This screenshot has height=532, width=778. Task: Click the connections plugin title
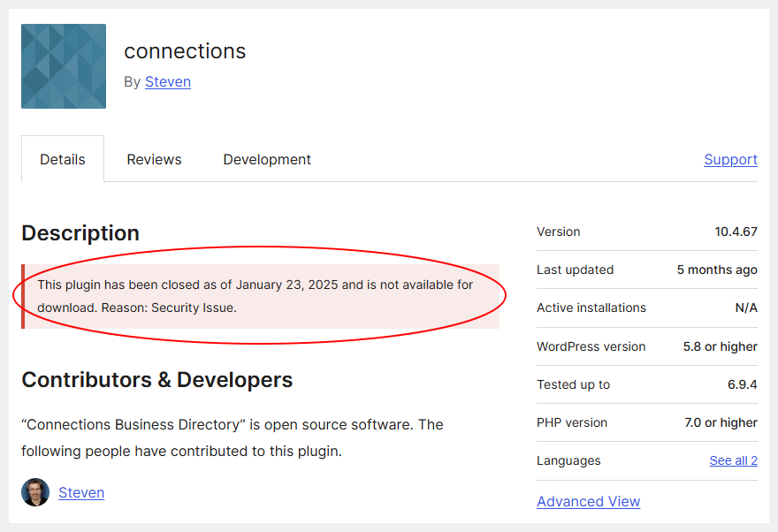(x=185, y=51)
